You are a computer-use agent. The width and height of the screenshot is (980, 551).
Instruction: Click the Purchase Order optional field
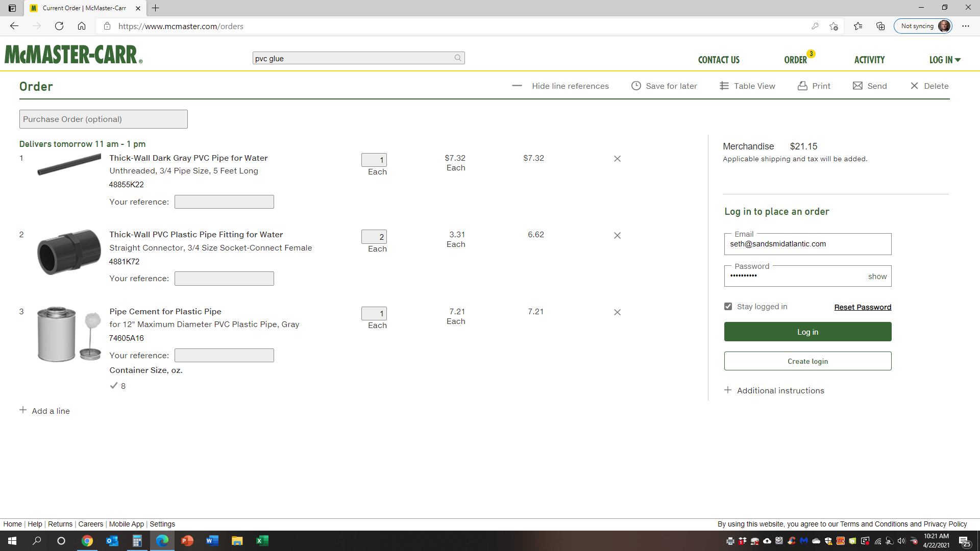click(x=104, y=119)
